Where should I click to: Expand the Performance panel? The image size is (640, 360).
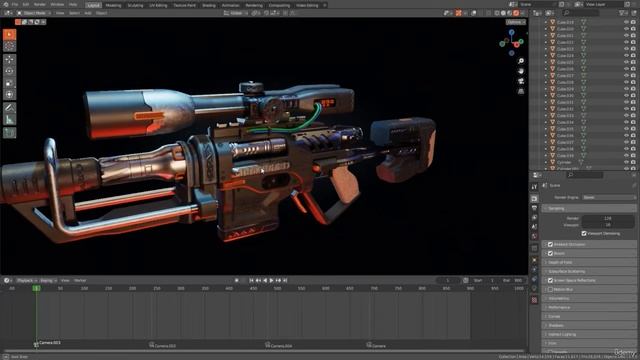tap(589, 307)
